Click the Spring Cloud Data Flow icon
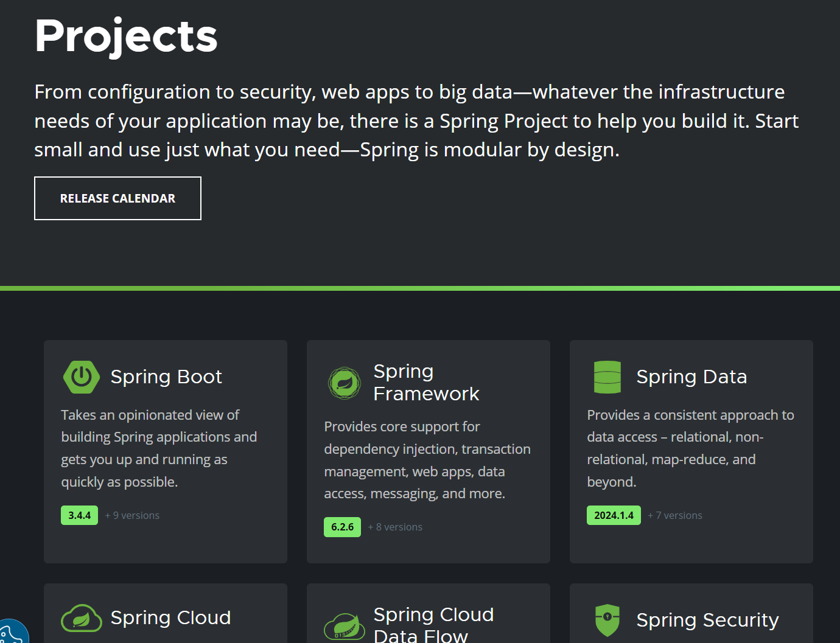Viewport: 840px width, 643px height. [x=345, y=626]
